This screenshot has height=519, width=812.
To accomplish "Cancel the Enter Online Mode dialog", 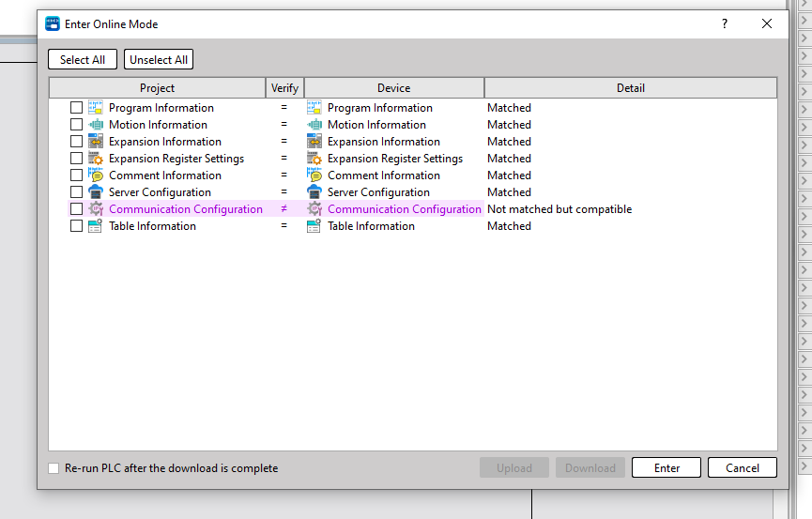I will (x=742, y=468).
